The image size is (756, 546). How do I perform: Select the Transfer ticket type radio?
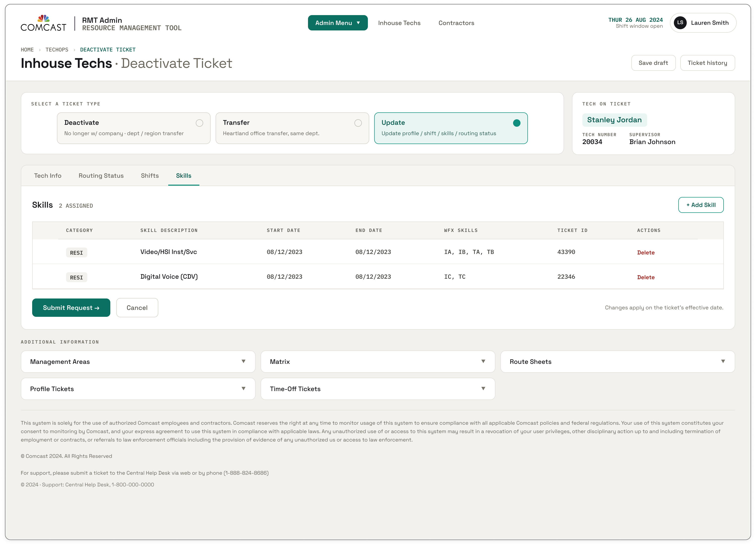(358, 123)
